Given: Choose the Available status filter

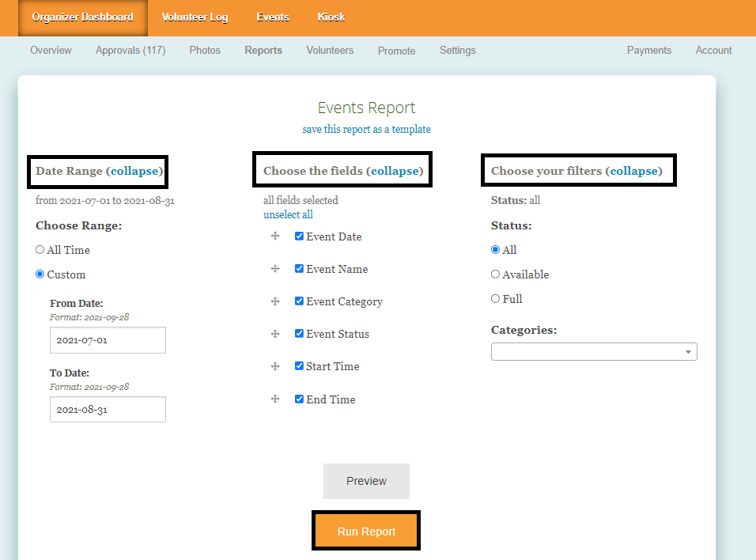Looking at the screenshot, I should click(x=496, y=274).
